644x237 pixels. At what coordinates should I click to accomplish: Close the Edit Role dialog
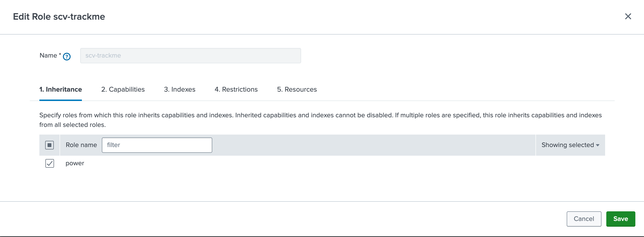point(628,17)
